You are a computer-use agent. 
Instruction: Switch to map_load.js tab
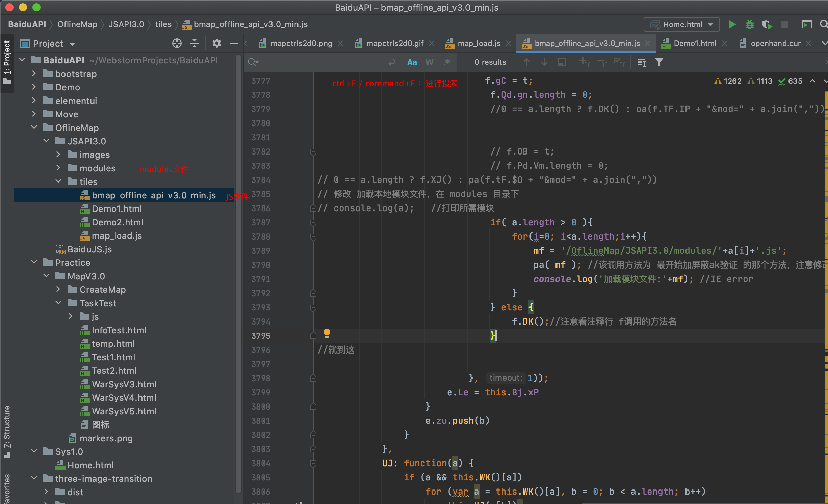tap(479, 43)
